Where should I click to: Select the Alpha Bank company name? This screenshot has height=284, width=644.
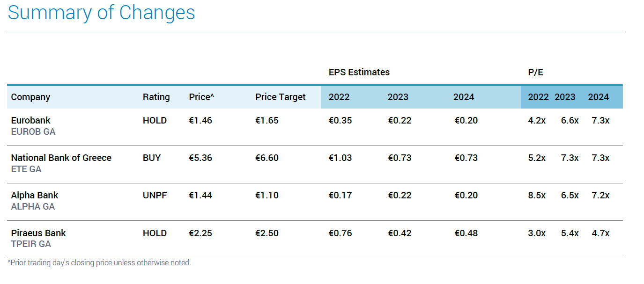pyautogui.click(x=35, y=195)
